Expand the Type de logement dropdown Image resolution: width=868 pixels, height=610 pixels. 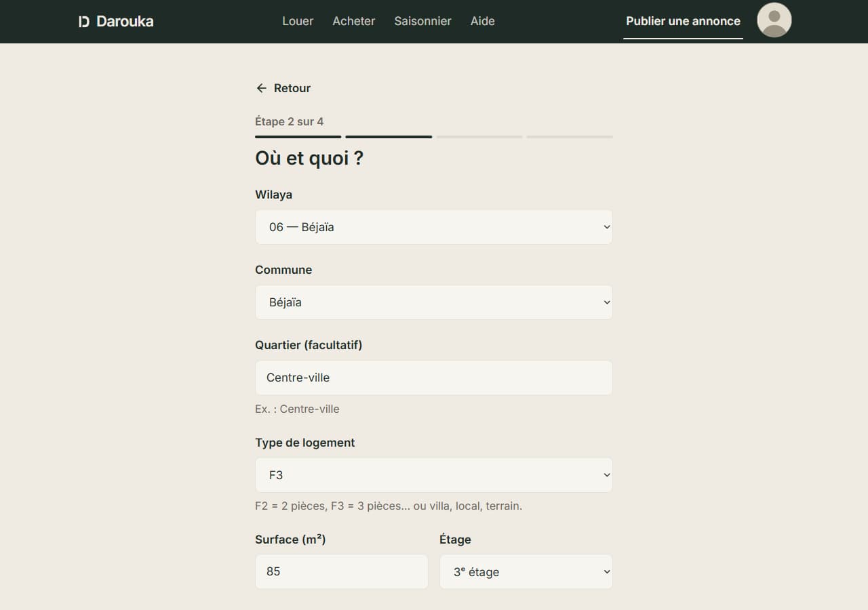coord(434,475)
